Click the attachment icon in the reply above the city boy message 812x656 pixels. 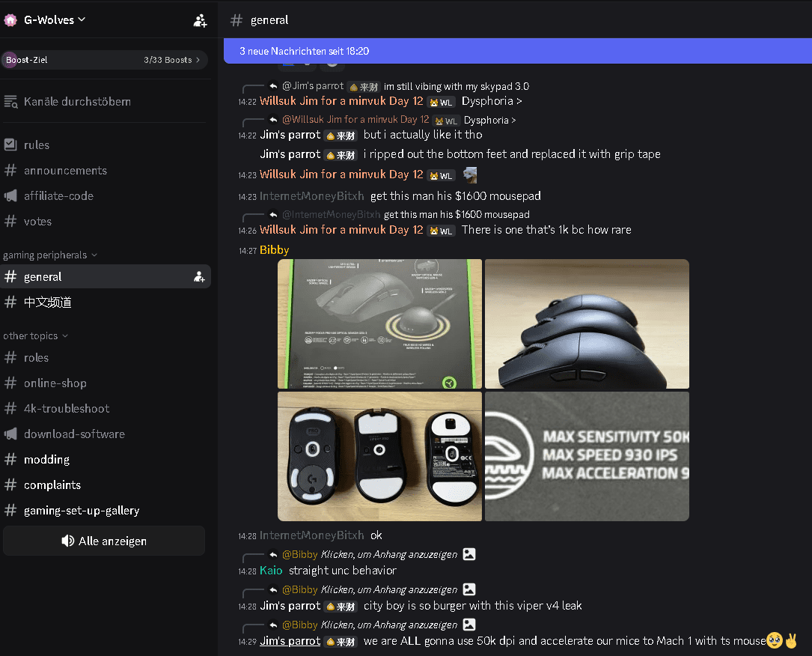point(469,589)
